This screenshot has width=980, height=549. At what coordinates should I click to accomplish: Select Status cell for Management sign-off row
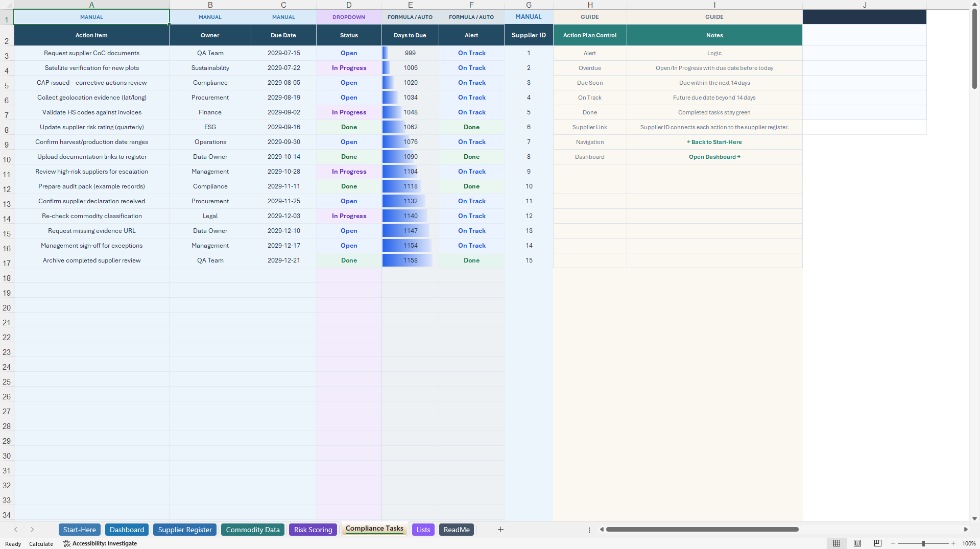click(x=349, y=246)
